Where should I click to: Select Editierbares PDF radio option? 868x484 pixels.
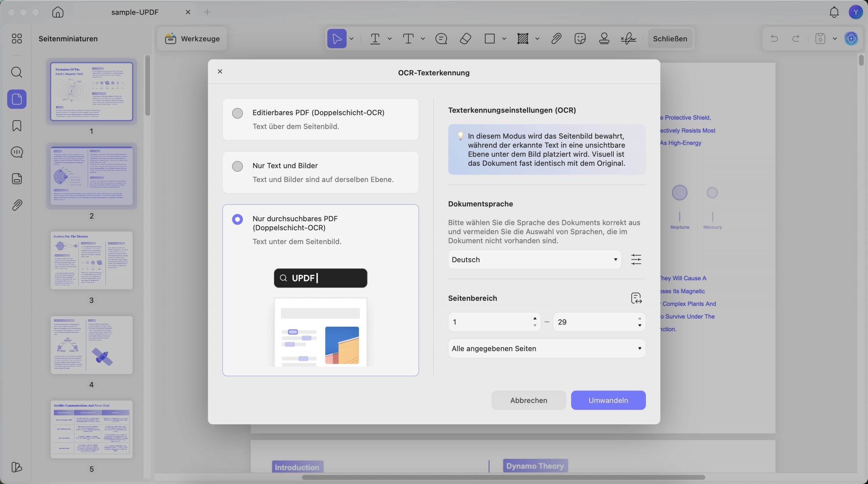point(237,113)
